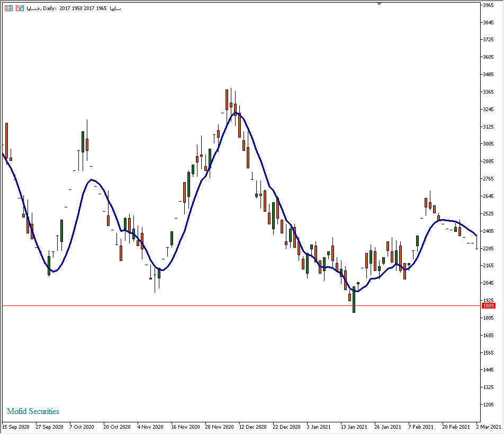Click the chart shift triangle marker
Screen dimensions: 504x434
[379, 3]
